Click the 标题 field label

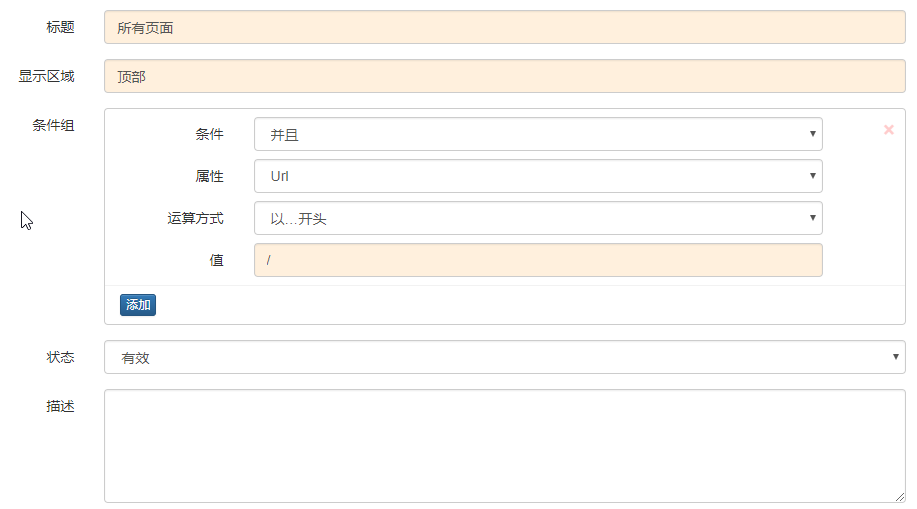click(x=60, y=27)
